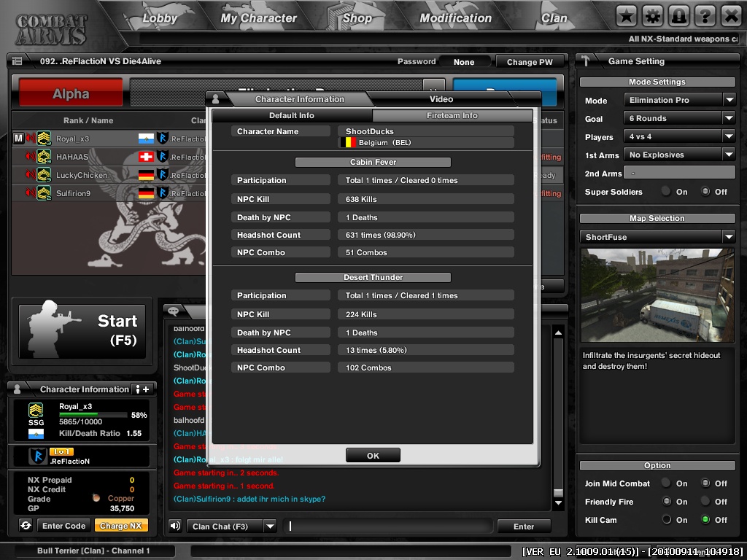This screenshot has width=747, height=560.
Task: Click the Change PW button
Action: click(x=530, y=62)
